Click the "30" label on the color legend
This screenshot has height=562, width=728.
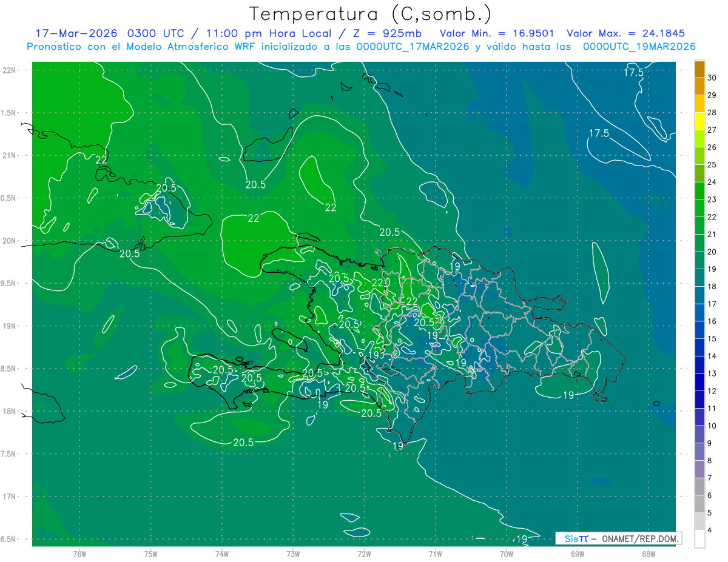click(712, 78)
